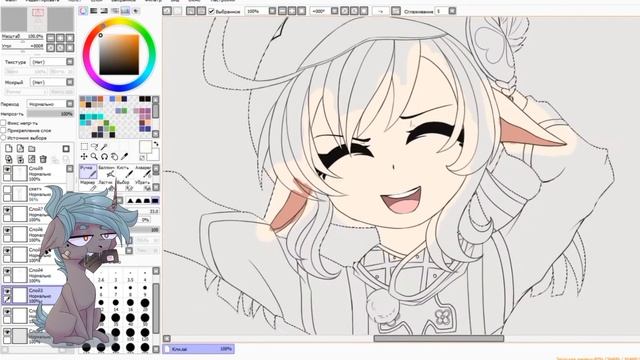640x360 pixels.
Task: Clear the current layer contents
Action: point(32,159)
